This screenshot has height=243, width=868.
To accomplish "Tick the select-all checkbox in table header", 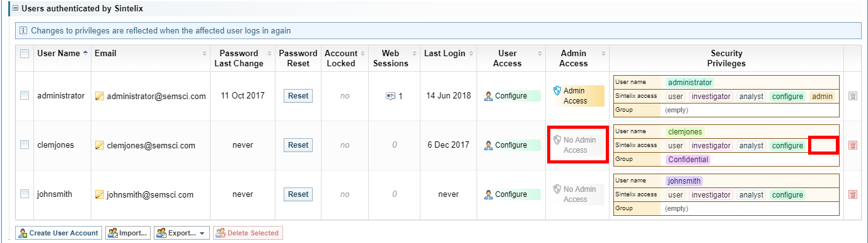I will point(25,54).
